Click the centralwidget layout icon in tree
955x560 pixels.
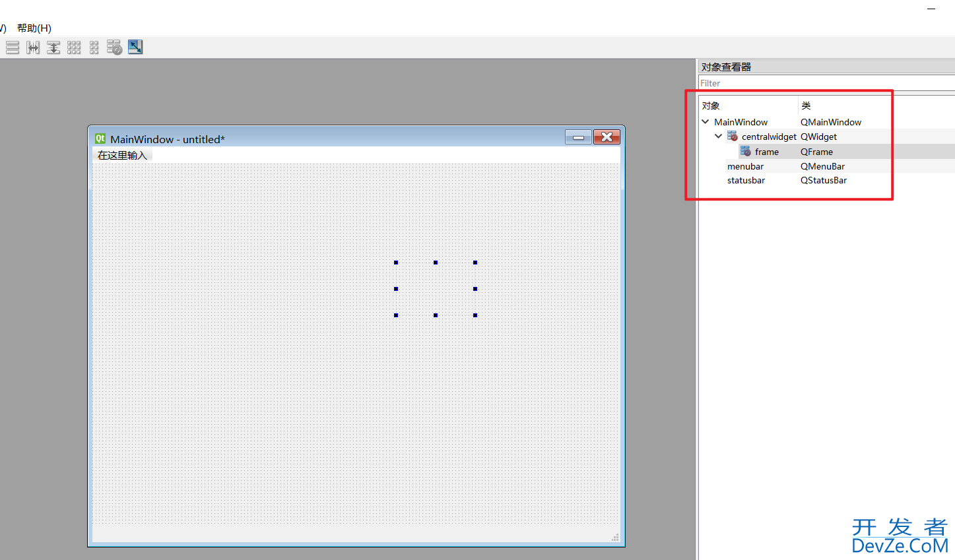pos(733,136)
